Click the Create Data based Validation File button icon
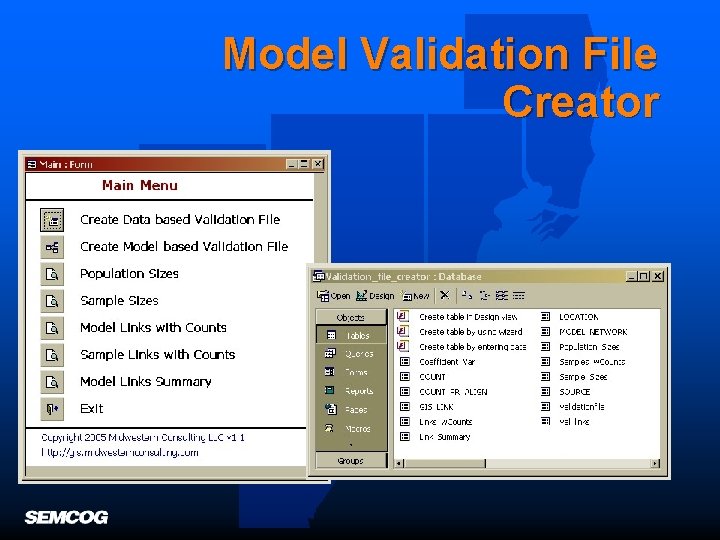Viewport: 720px width, 540px height. [x=52, y=220]
